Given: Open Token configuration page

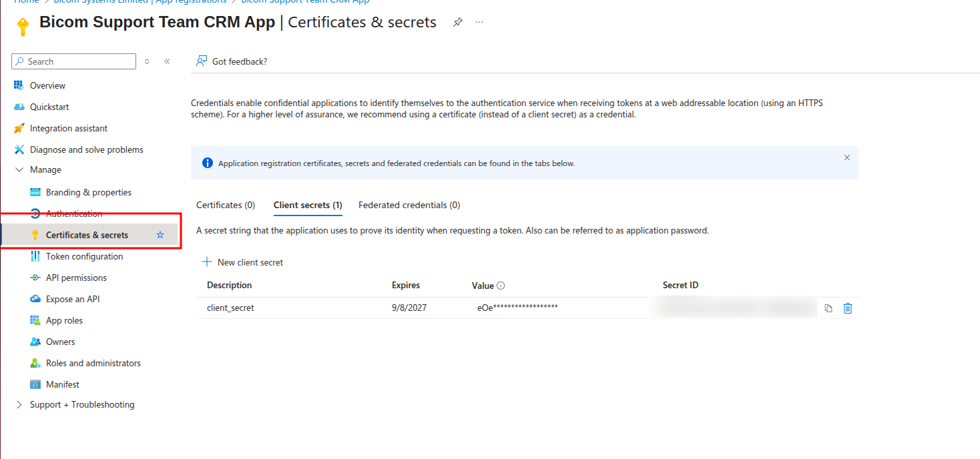Looking at the screenshot, I should (84, 256).
